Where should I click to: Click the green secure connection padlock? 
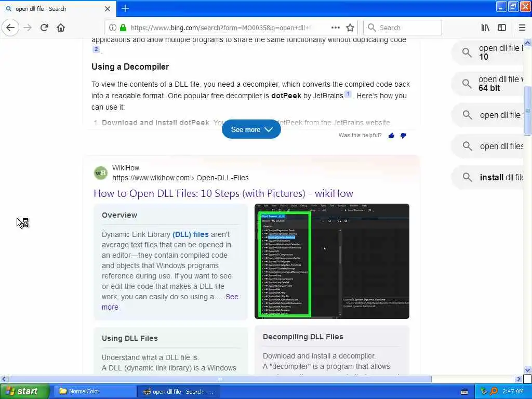(x=123, y=28)
